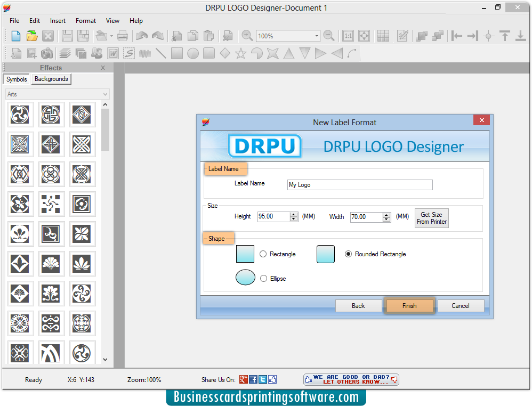Click the Height value field
This screenshot has width=532, height=406.
point(273,216)
